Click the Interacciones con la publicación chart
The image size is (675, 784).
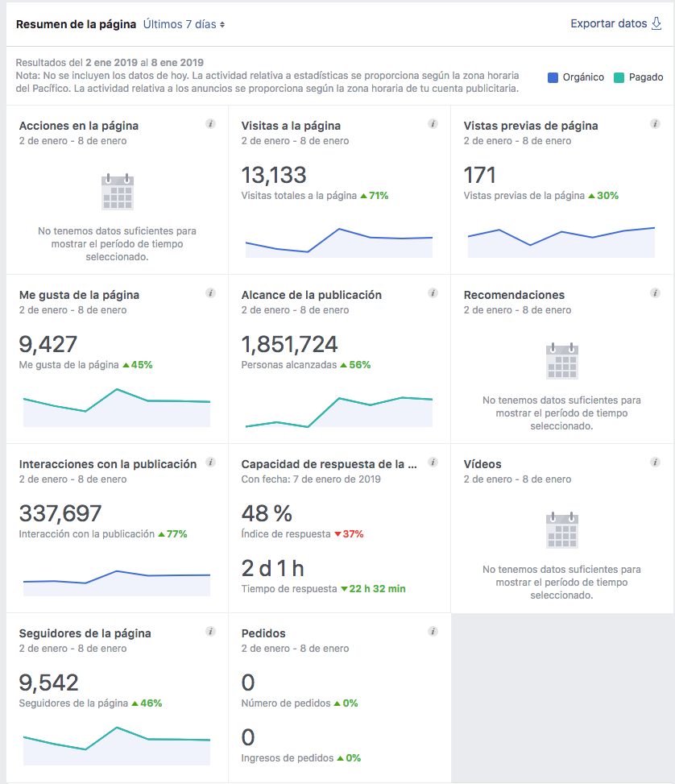coord(117,583)
